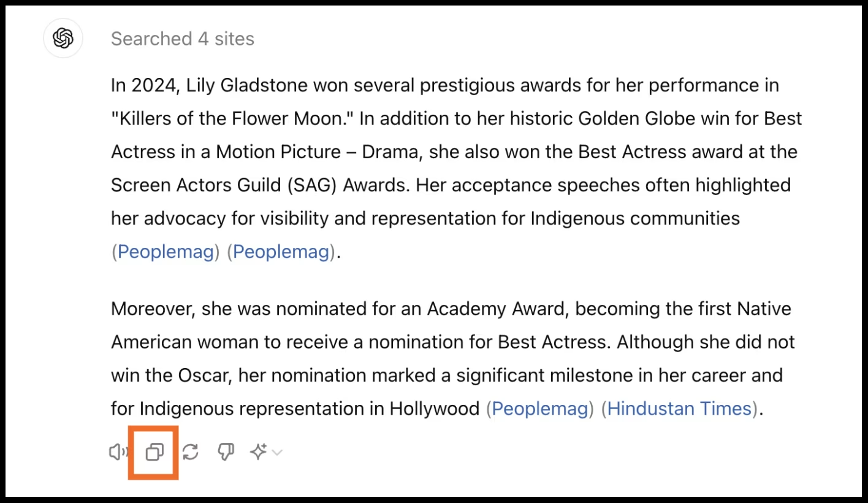This screenshot has height=503, width=868.
Task: Click the word "Moreover" starting paragraph two
Action: pos(150,309)
